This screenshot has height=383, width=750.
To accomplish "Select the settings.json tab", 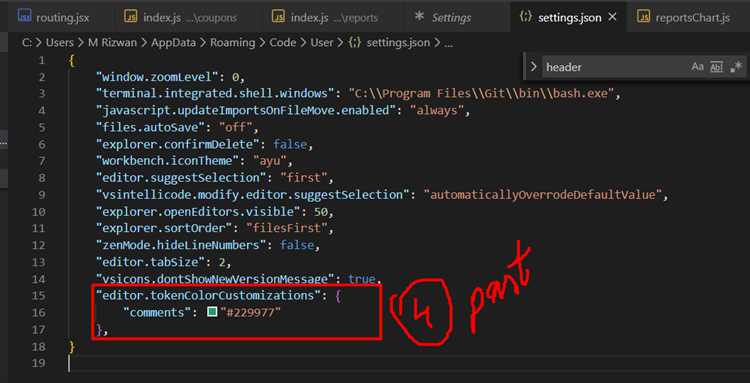I will [x=569, y=18].
